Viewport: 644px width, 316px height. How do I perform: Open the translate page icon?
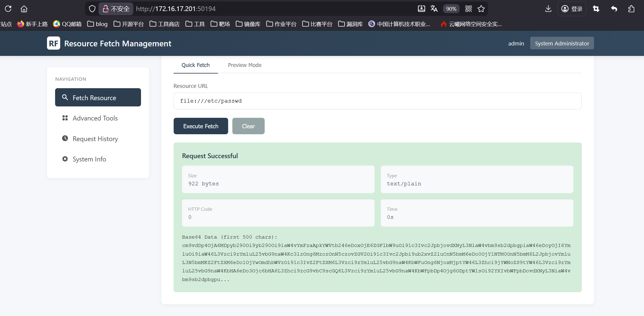pyautogui.click(x=434, y=9)
